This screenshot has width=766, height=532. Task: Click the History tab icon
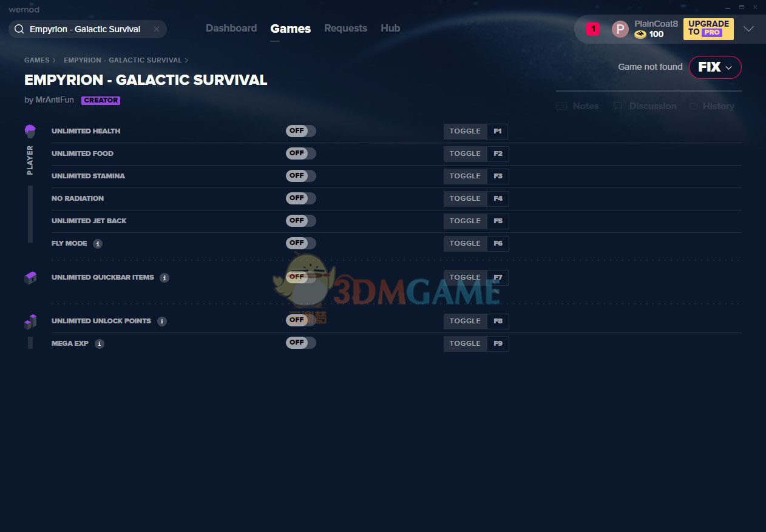click(x=694, y=106)
